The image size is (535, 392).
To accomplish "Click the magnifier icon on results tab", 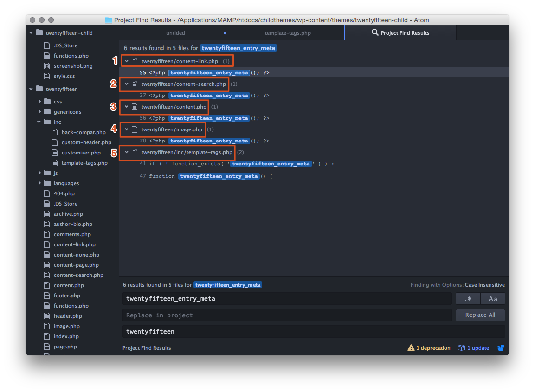I will pyautogui.click(x=374, y=32).
